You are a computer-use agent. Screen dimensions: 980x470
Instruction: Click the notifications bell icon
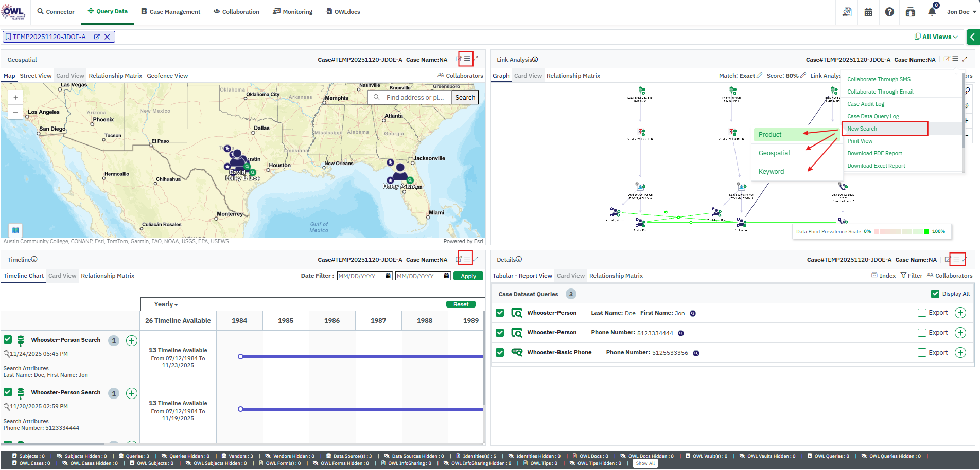932,12
